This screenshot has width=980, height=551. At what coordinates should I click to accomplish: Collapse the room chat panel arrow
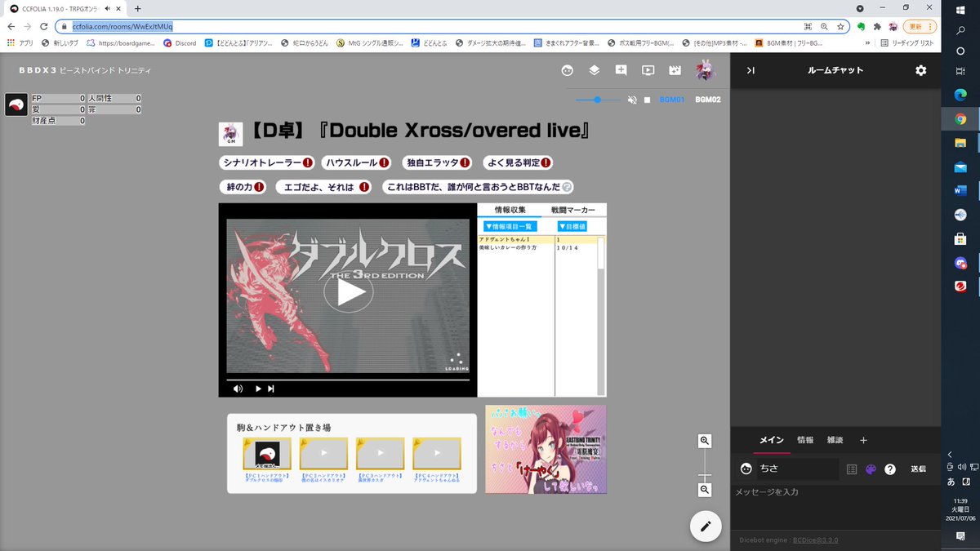click(751, 71)
